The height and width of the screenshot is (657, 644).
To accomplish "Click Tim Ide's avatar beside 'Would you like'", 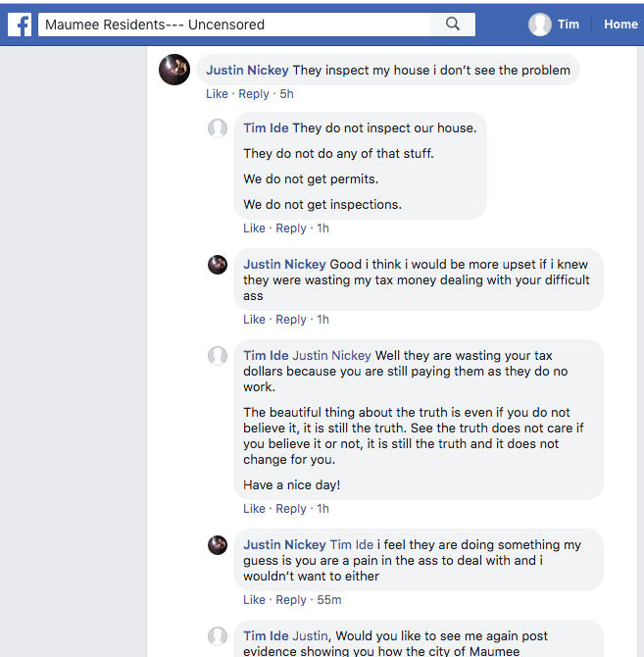I will pos(218,636).
